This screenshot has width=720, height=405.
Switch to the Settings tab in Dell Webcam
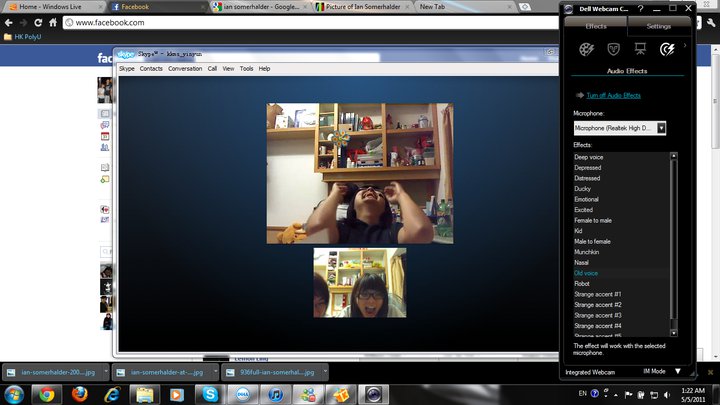coord(658,26)
